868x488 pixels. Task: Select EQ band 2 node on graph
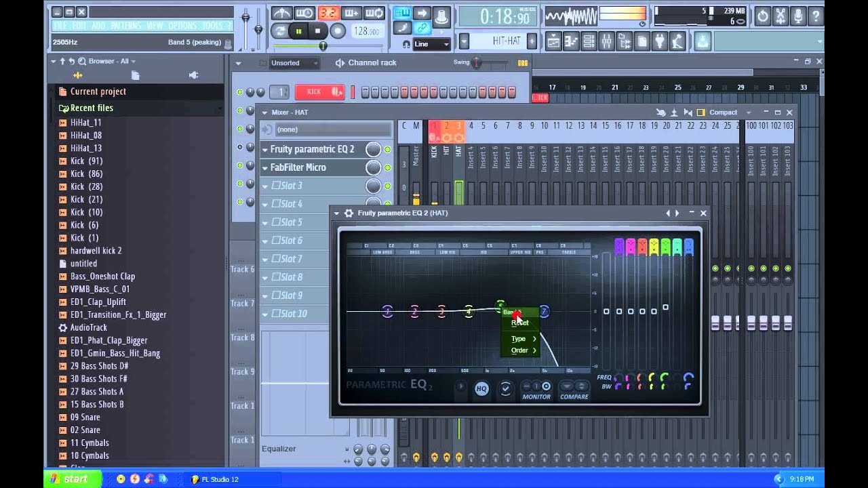[x=414, y=312]
